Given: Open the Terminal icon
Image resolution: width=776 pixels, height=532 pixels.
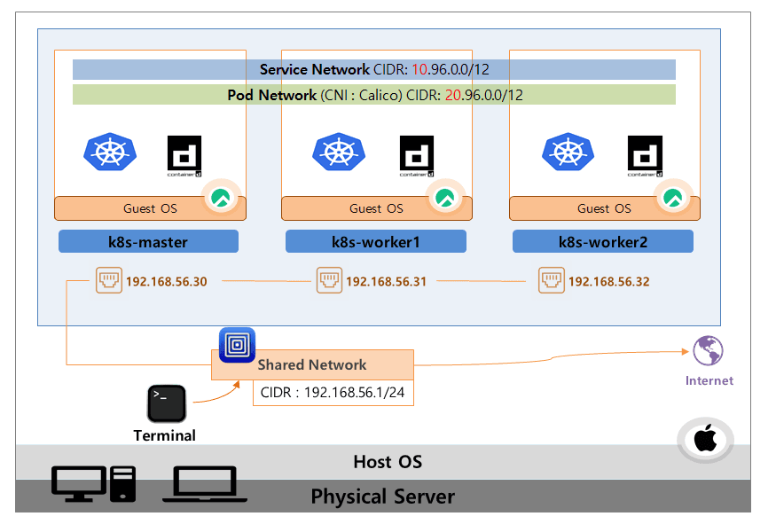Looking at the screenshot, I should tap(166, 403).
